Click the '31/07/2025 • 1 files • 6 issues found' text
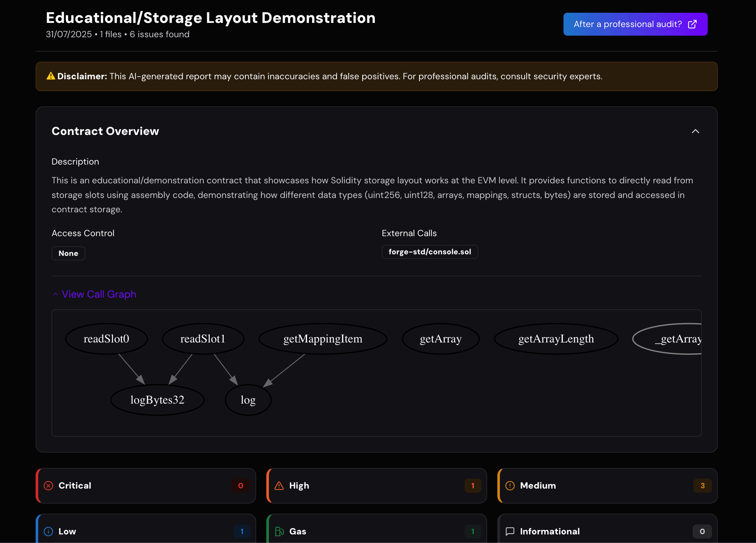 118,34
